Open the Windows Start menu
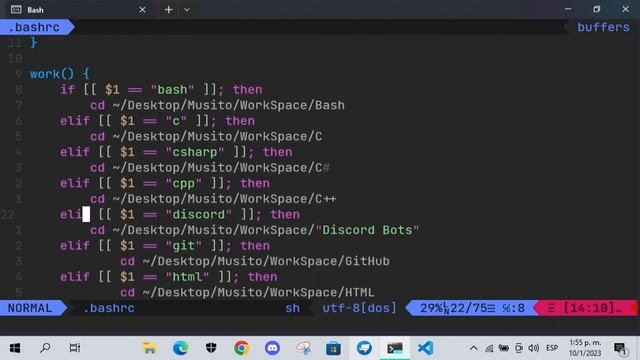This screenshot has width=640, height=360. (15, 348)
